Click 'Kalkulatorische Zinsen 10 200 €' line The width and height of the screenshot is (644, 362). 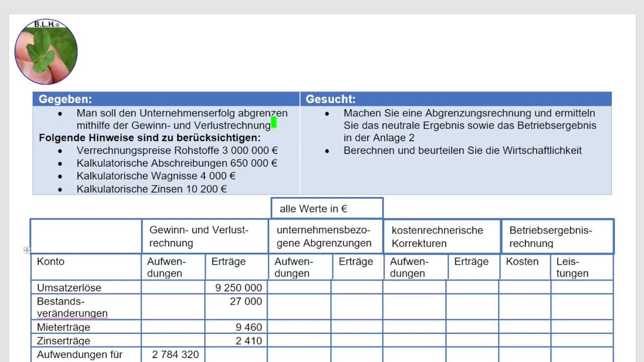click(x=151, y=189)
